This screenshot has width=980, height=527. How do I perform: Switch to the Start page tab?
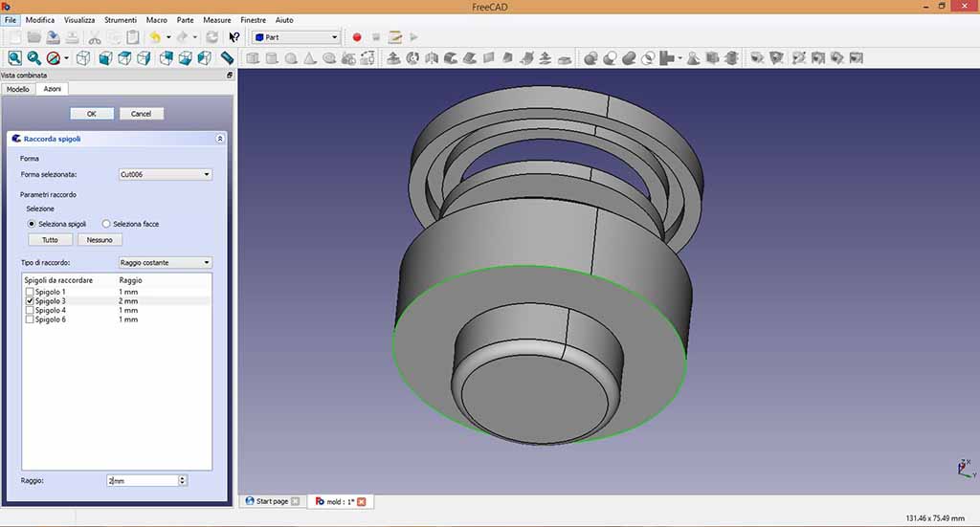[272, 501]
